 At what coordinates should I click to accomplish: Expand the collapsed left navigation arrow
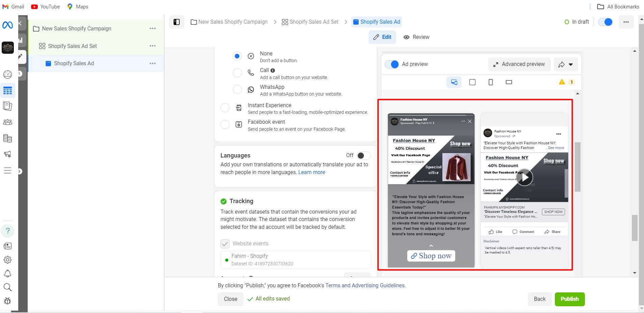point(20,171)
